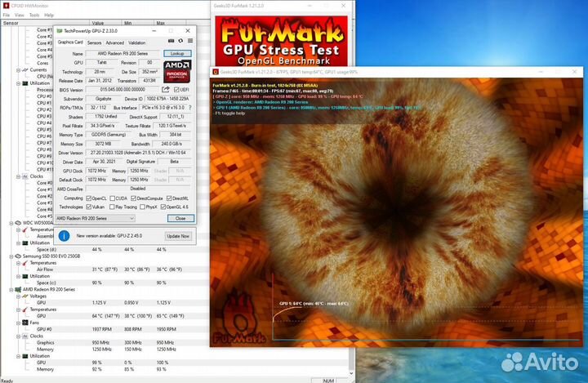This screenshot has width=588, height=383.
Task: Toggle the CUDA checkbox
Action: pos(112,198)
